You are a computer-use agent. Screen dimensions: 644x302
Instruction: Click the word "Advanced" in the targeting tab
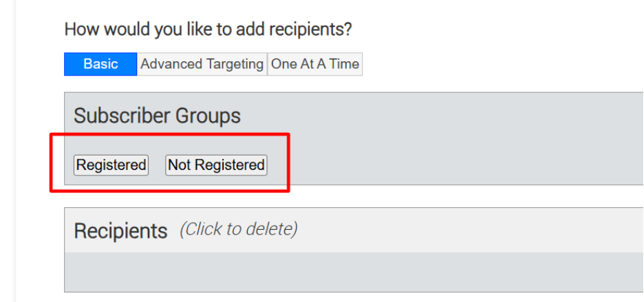click(x=168, y=64)
